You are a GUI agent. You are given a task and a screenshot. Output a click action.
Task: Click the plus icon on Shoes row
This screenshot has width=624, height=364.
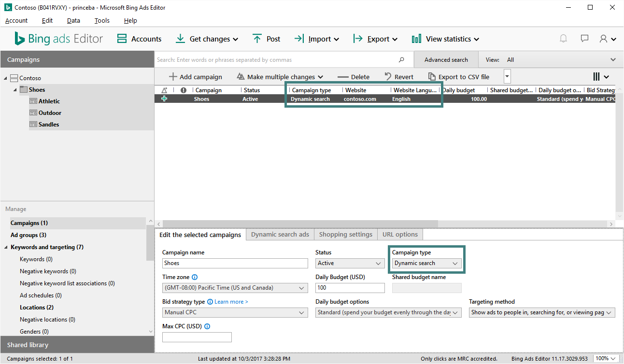164,99
